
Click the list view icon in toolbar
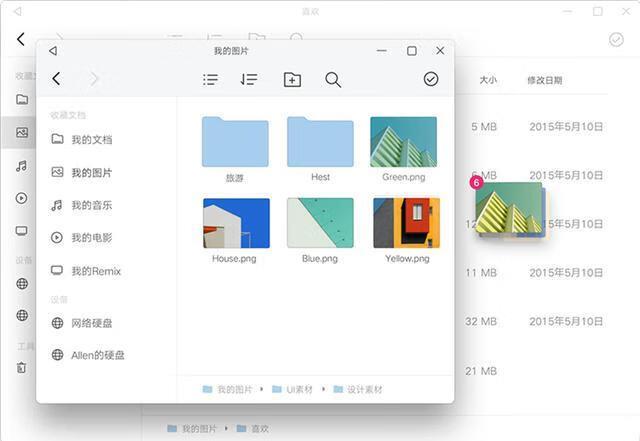click(210, 79)
